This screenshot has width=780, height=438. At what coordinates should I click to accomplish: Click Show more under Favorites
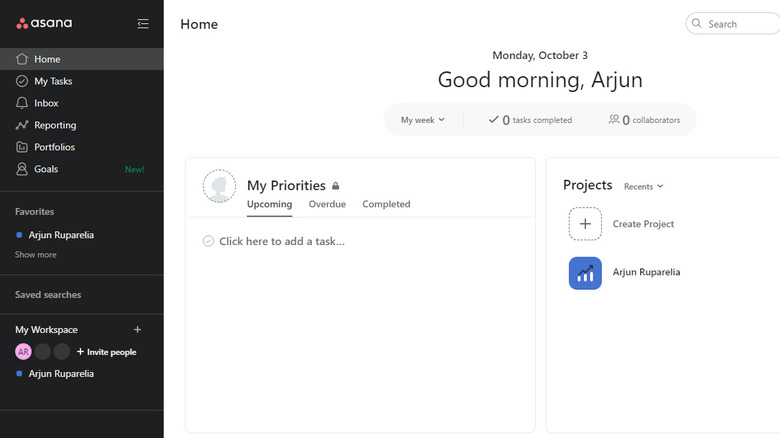pyautogui.click(x=36, y=255)
